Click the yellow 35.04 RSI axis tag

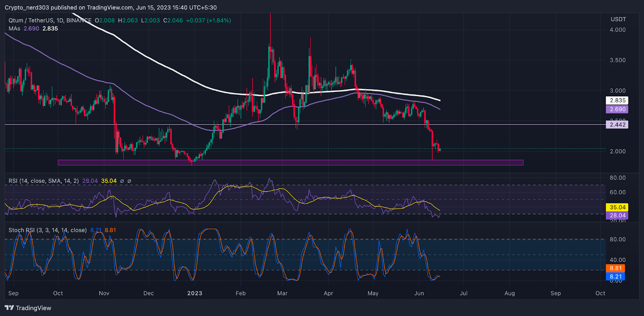(x=617, y=207)
